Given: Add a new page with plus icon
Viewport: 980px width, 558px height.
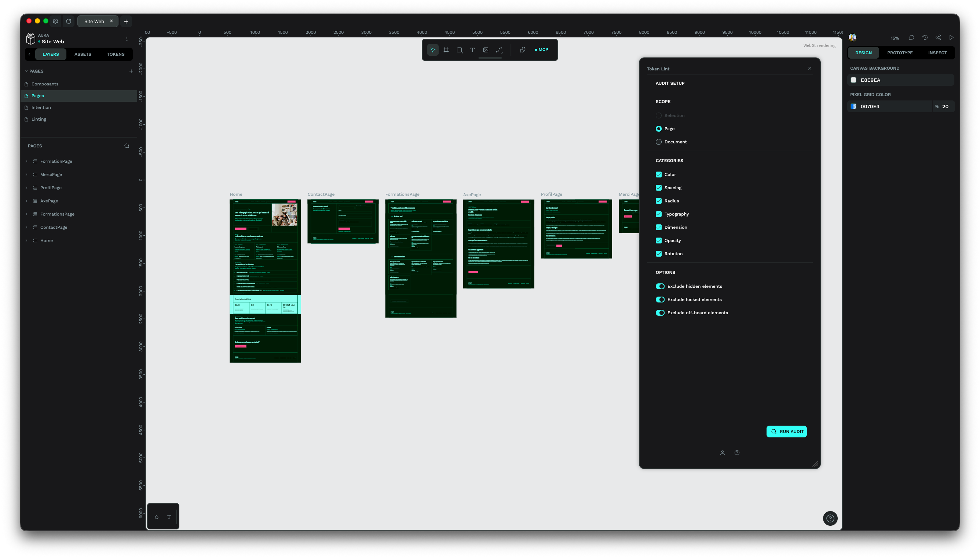Looking at the screenshot, I should click(x=131, y=71).
